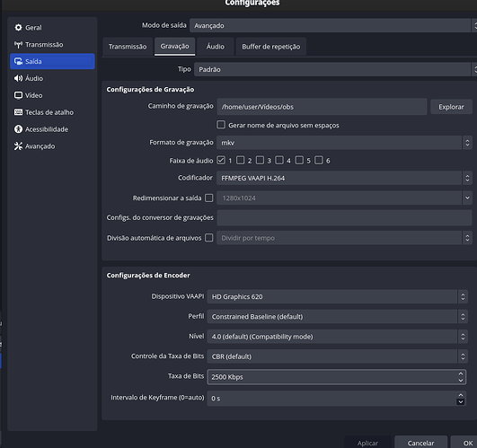Image resolution: width=477 pixels, height=448 pixels.
Task: Click the Caminho de gravação path field
Action: tap(322, 107)
